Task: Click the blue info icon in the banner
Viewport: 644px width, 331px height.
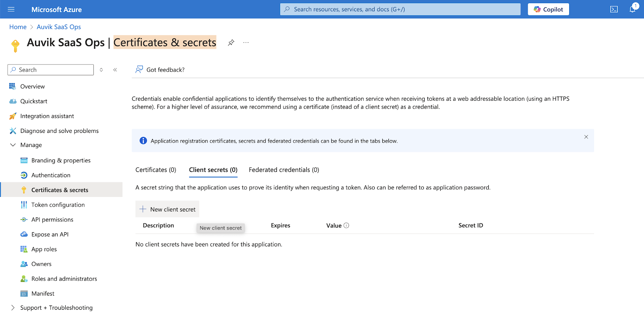Action: click(143, 141)
